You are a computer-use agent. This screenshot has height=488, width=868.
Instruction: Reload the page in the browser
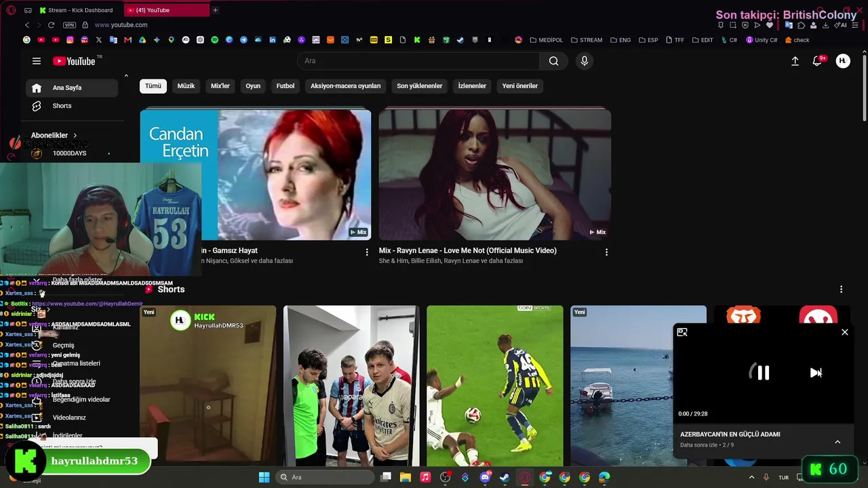click(52, 25)
